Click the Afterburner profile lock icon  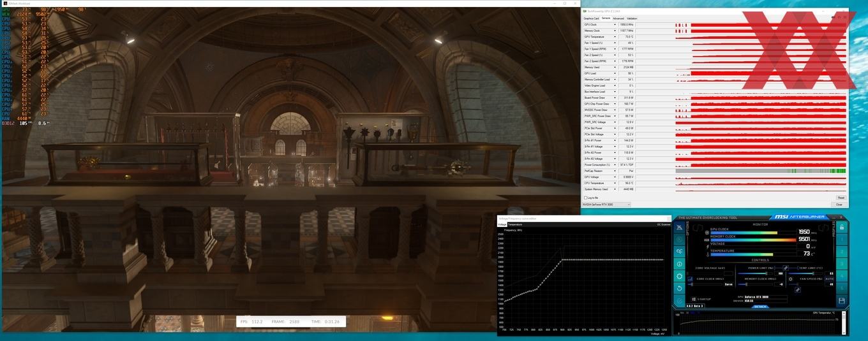click(x=842, y=228)
